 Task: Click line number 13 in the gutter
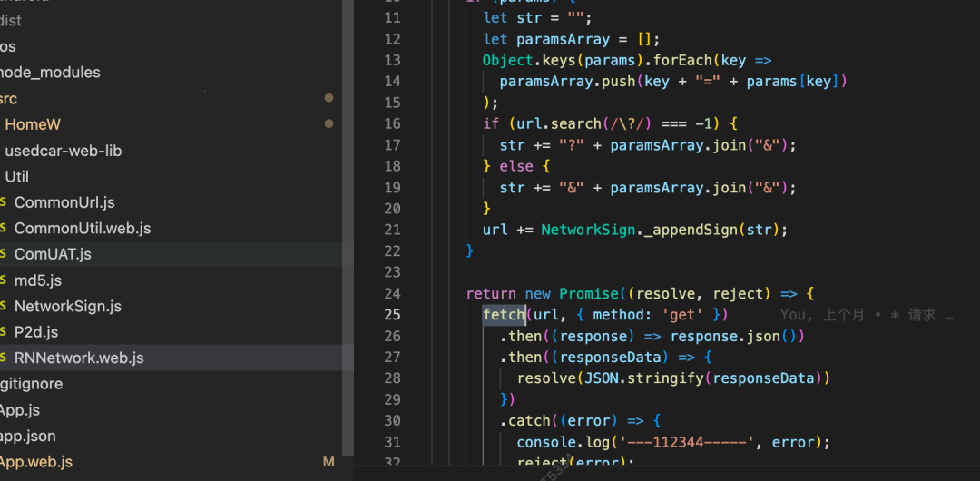[392, 60]
